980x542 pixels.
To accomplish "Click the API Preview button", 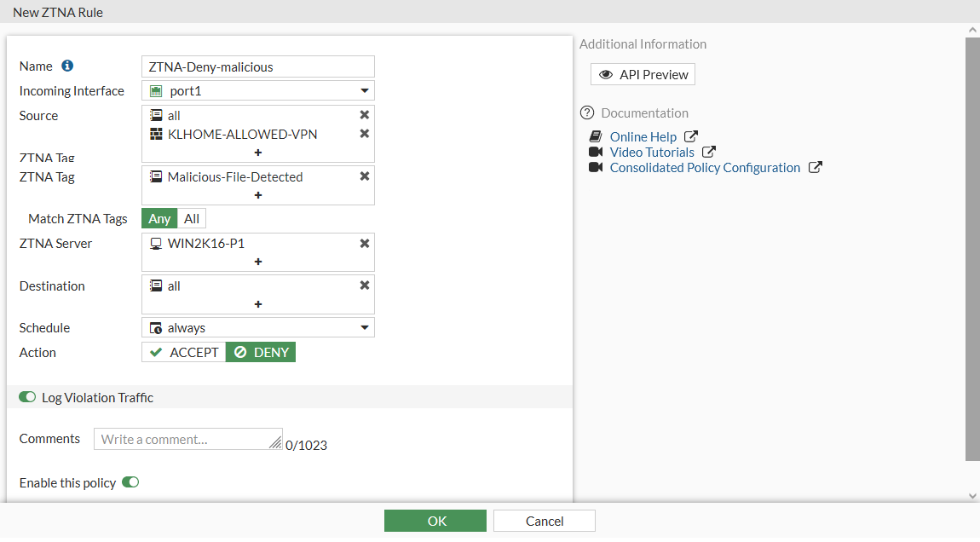I will coord(643,74).
